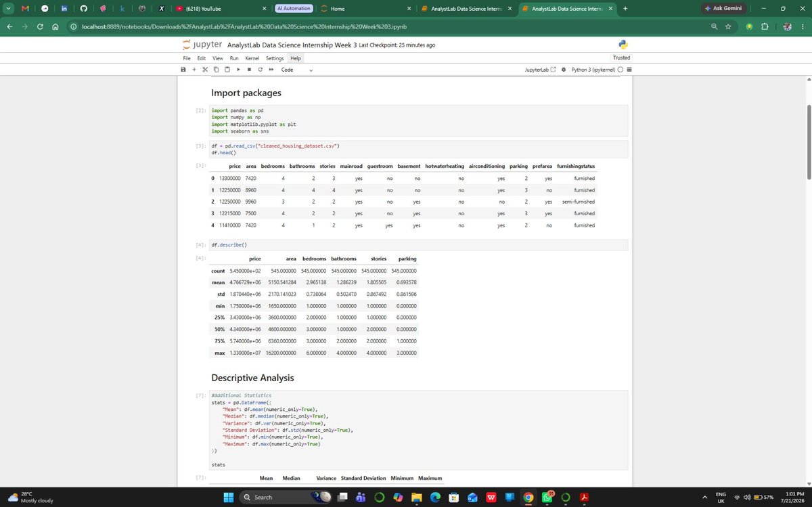The height and width of the screenshot is (507, 812).
Task: Open the Chrome extensions puzzle icon
Action: [765, 26]
